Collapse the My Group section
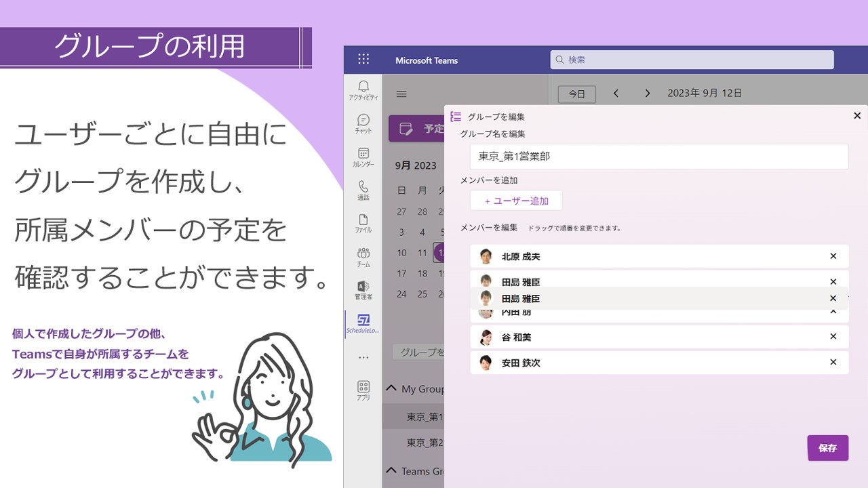This screenshot has height=488, width=868. coord(391,388)
